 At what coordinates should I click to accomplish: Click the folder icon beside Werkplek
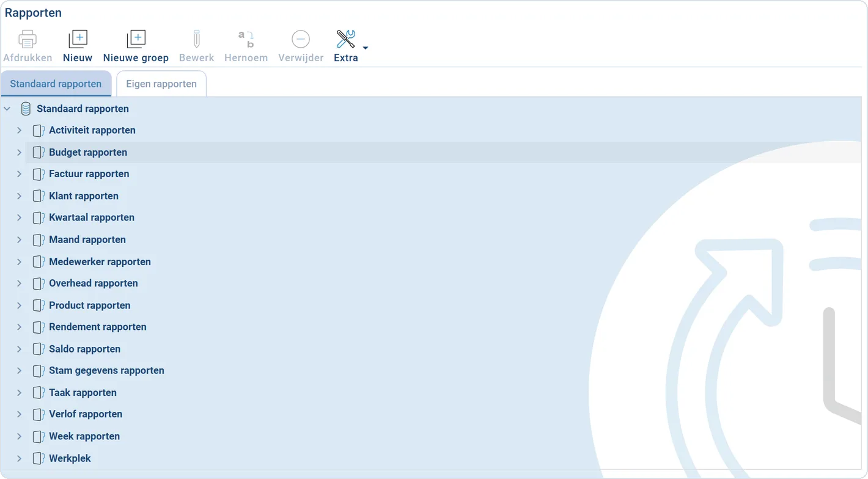(x=39, y=458)
